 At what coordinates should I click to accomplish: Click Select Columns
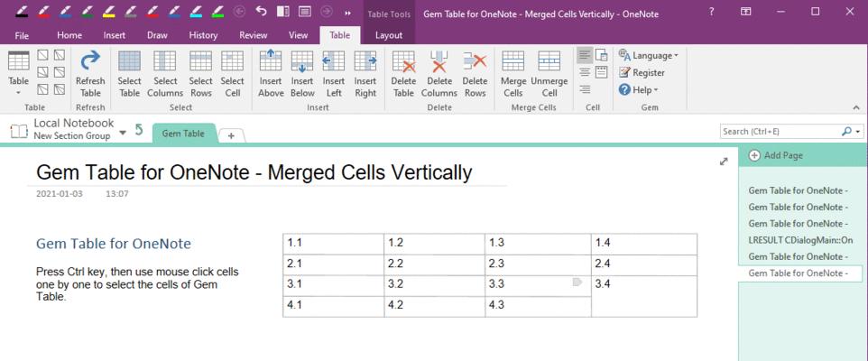coord(165,73)
